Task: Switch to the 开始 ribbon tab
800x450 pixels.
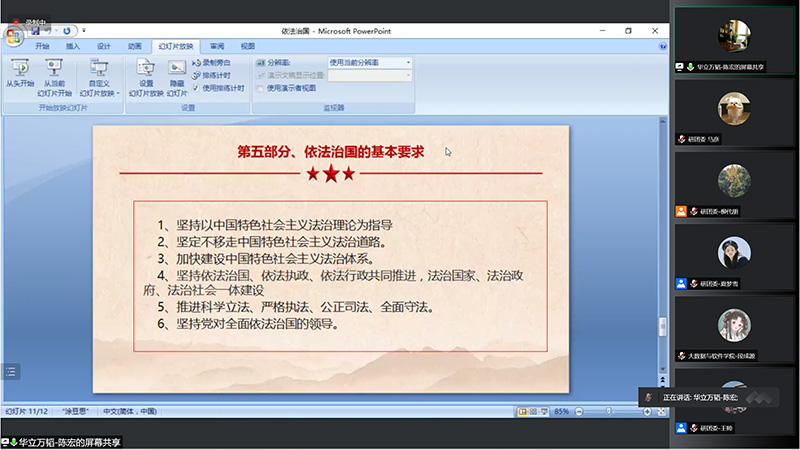Action: point(42,46)
